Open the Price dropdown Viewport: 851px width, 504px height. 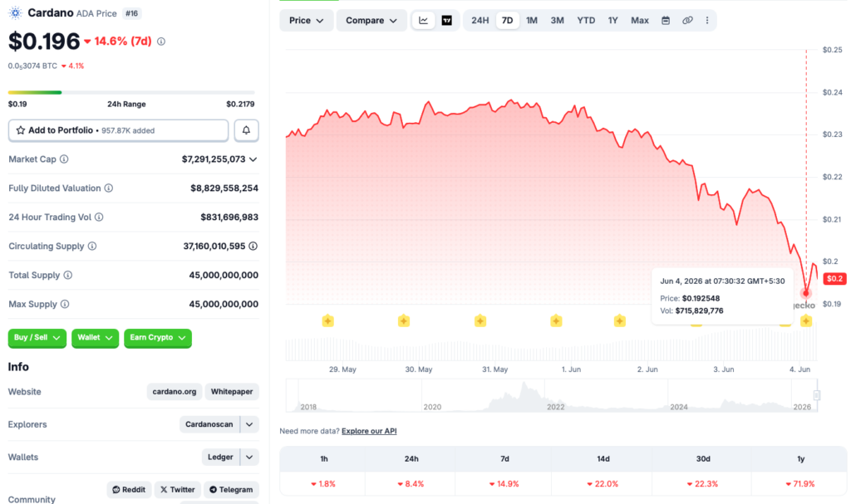[306, 21]
